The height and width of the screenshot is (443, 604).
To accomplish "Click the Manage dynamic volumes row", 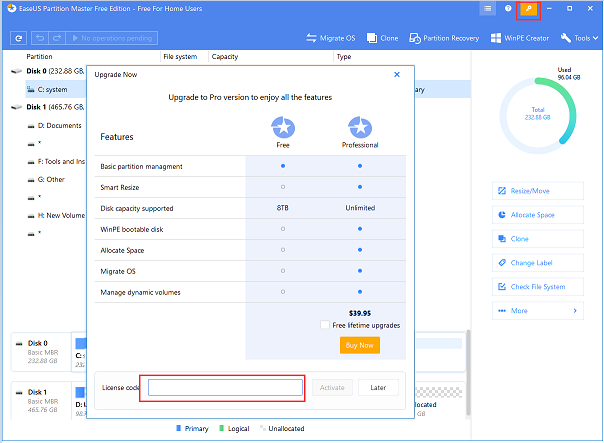I will (x=250, y=292).
